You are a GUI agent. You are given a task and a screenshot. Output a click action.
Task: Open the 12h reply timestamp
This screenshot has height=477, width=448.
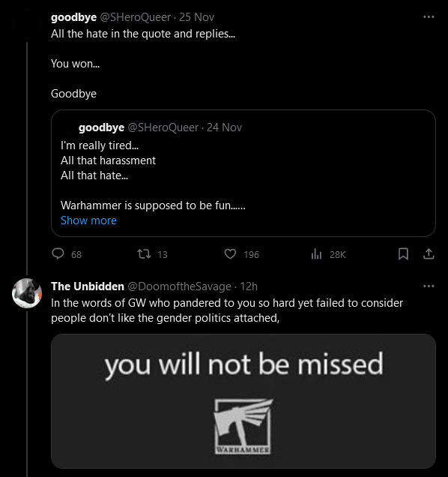(249, 286)
